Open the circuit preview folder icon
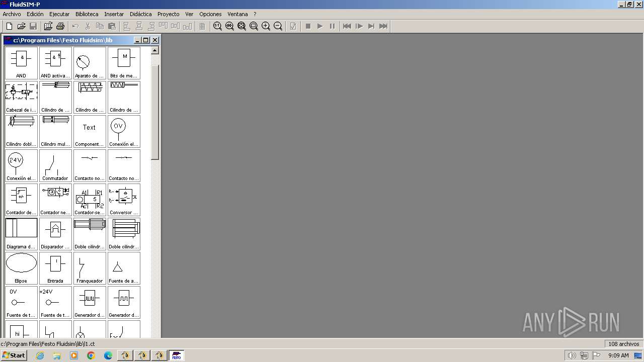The width and height of the screenshot is (644, 362). [48, 26]
